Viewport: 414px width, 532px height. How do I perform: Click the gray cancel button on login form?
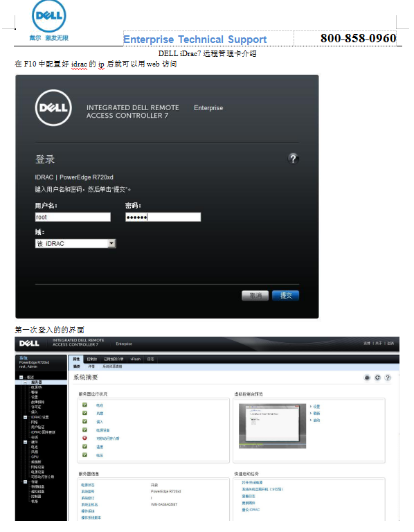point(255,296)
